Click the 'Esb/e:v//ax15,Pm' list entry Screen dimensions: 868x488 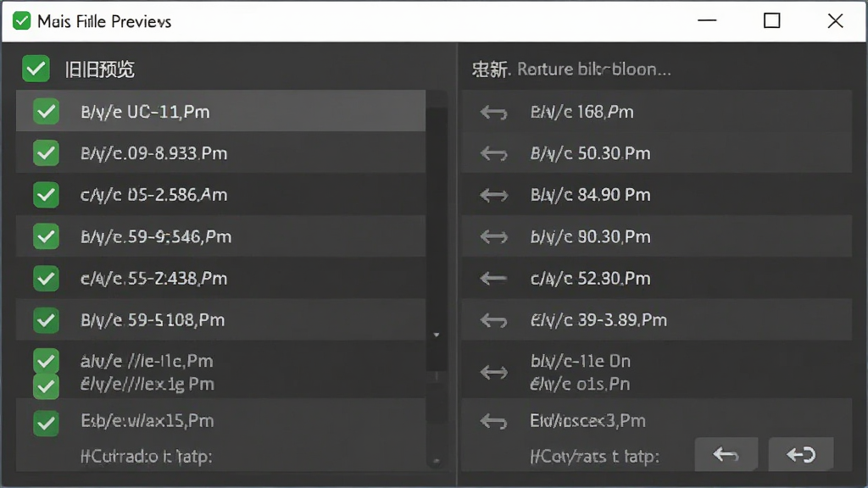(147, 421)
